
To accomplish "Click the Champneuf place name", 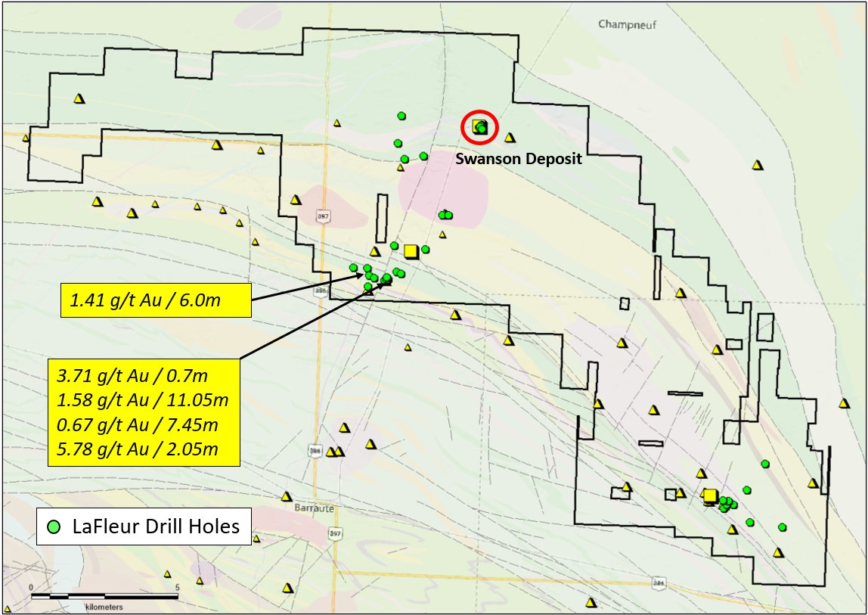I will pyautogui.click(x=628, y=24).
